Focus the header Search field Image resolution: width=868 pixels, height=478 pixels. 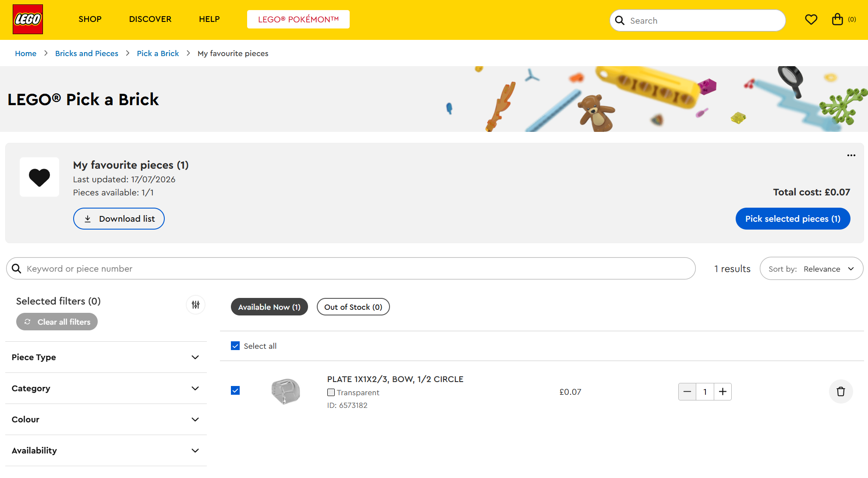point(698,21)
